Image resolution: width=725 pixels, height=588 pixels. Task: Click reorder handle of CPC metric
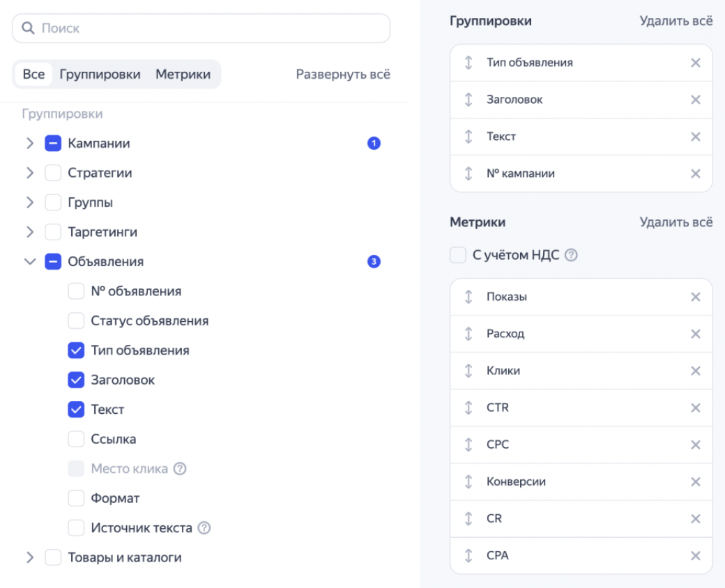click(468, 445)
